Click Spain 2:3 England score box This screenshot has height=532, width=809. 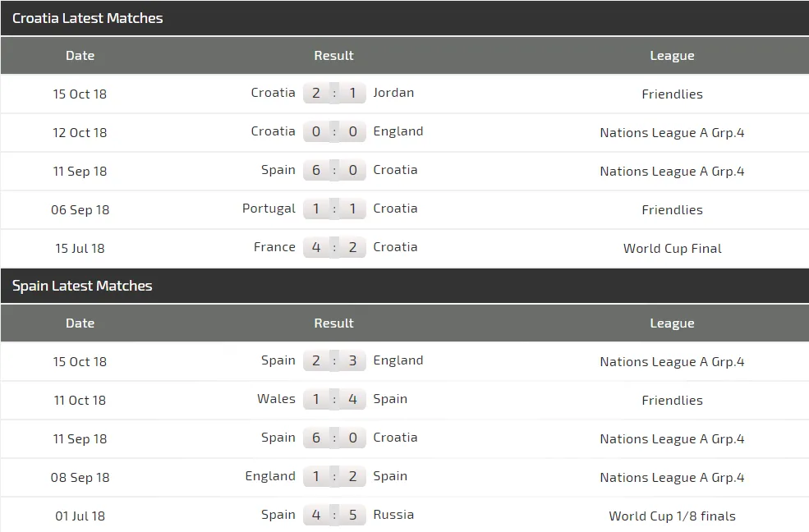pos(334,360)
